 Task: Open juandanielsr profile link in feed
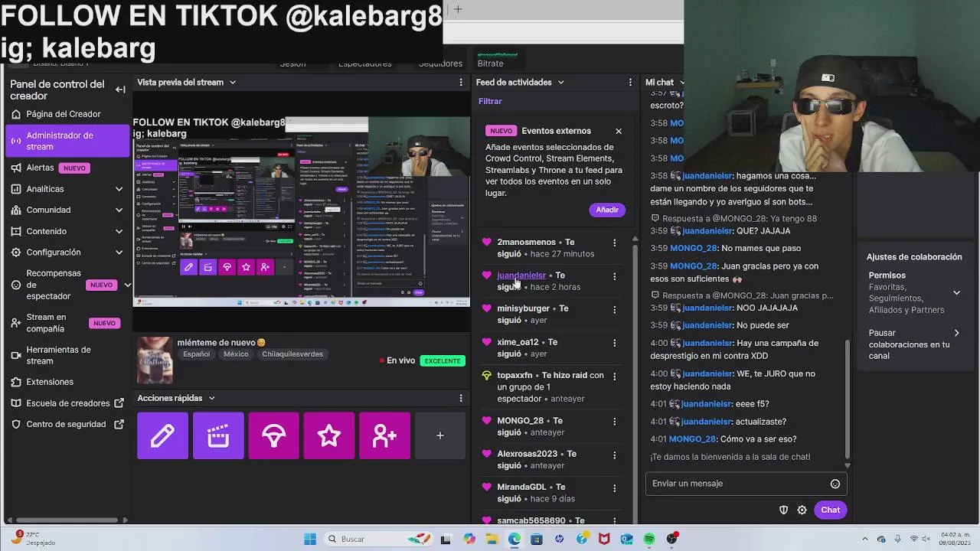[521, 275]
